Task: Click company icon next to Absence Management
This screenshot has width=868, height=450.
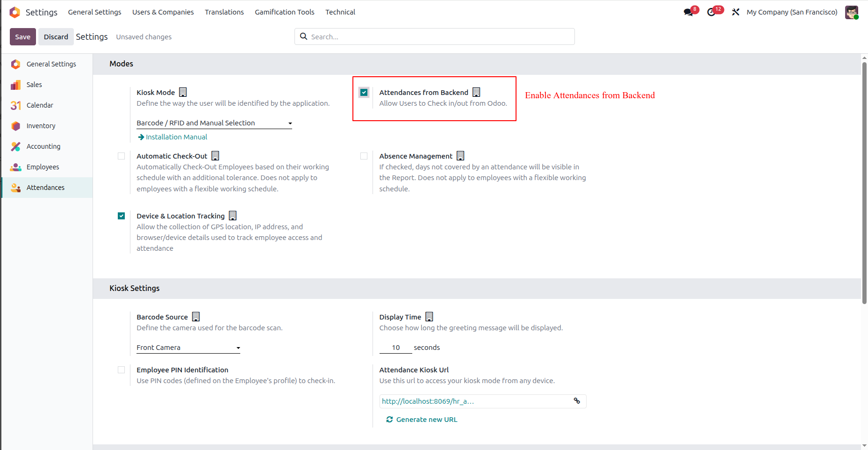Action: pyautogui.click(x=460, y=156)
